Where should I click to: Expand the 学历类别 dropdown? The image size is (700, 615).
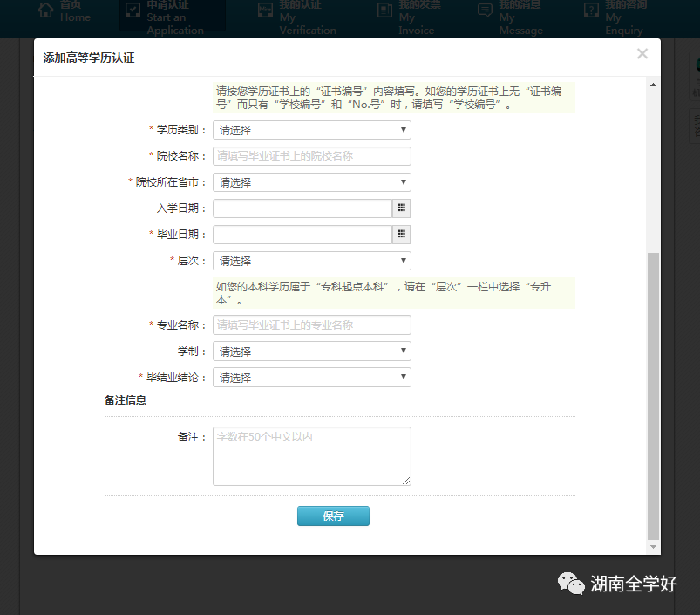click(x=311, y=130)
